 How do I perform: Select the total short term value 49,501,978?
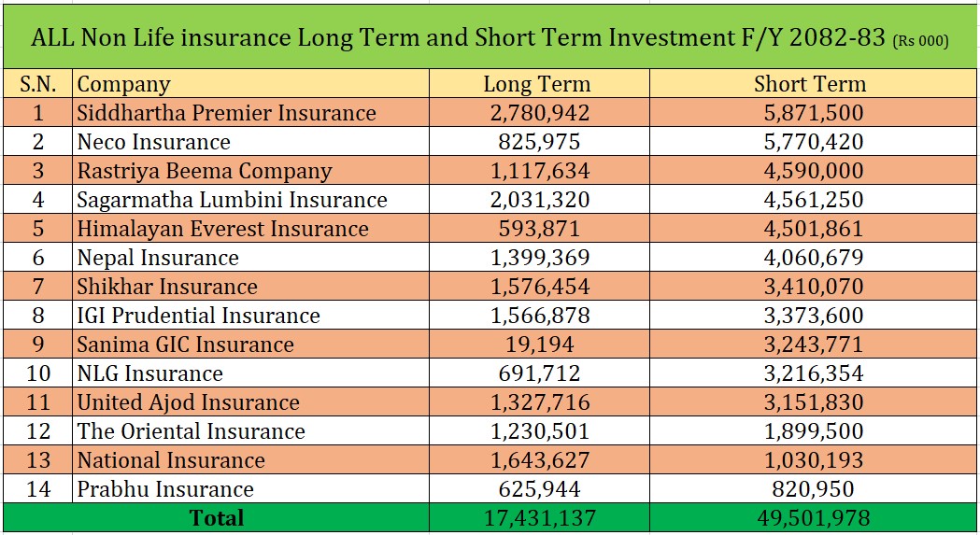809,518
